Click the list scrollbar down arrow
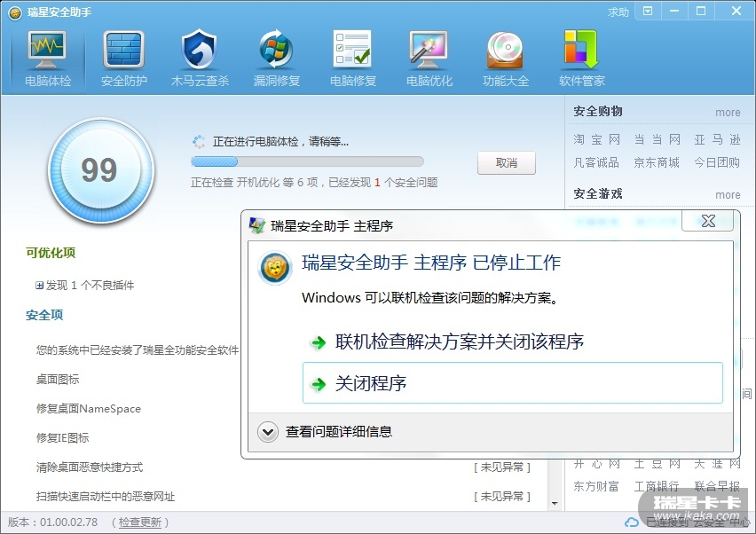 pyautogui.click(x=555, y=504)
